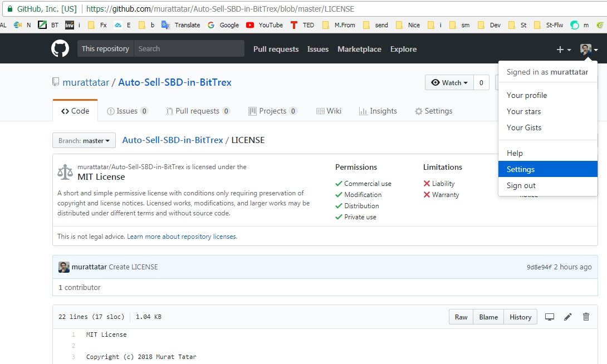
Task: Open the user avatar menu in header
Action: (x=589, y=50)
